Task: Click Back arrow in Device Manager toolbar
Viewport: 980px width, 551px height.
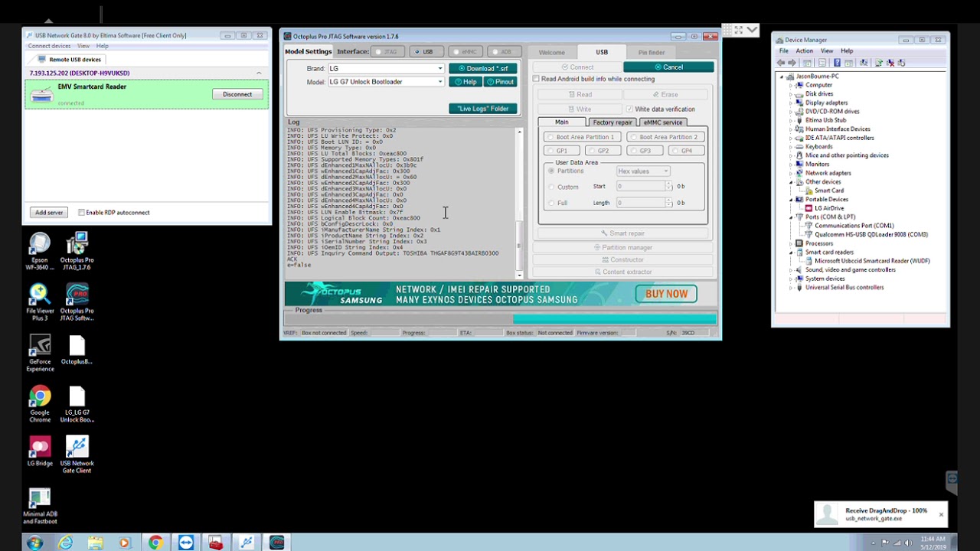Action: click(781, 63)
